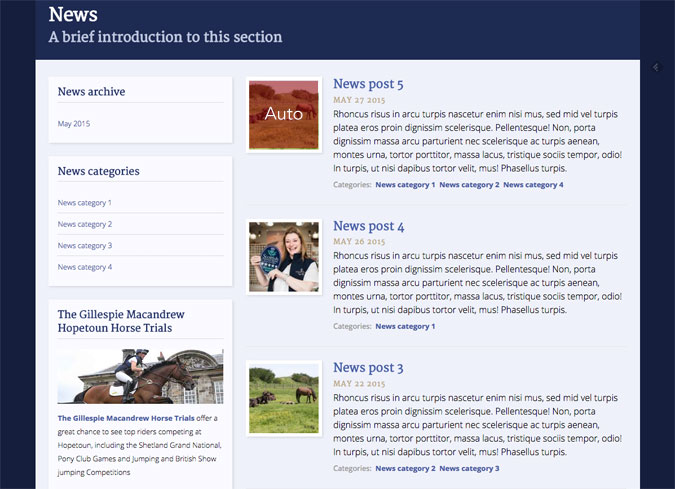Click the woman holding plaque thumbnail
Image resolution: width=675 pixels, height=489 pixels.
click(284, 257)
